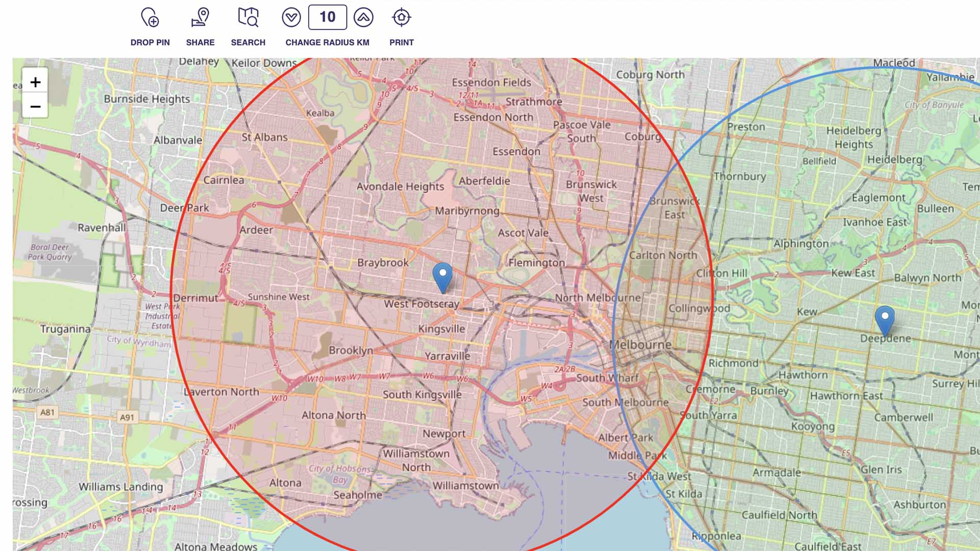Click the A91 road shield
980x551 pixels.
coord(127,417)
